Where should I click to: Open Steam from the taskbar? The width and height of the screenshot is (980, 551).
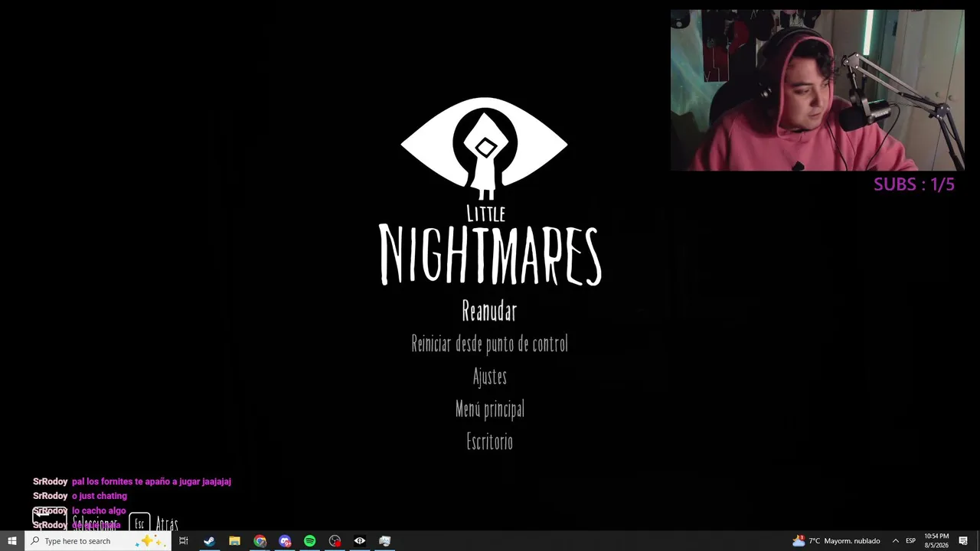pos(209,541)
